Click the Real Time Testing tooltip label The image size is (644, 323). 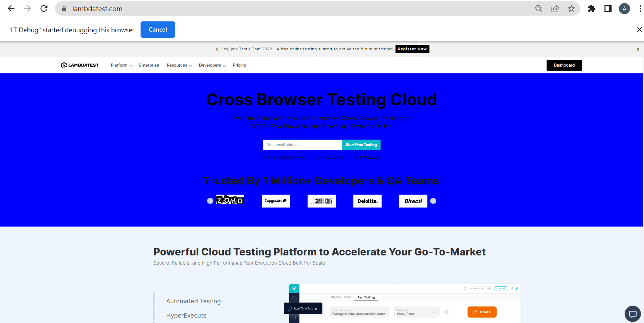pos(303,308)
